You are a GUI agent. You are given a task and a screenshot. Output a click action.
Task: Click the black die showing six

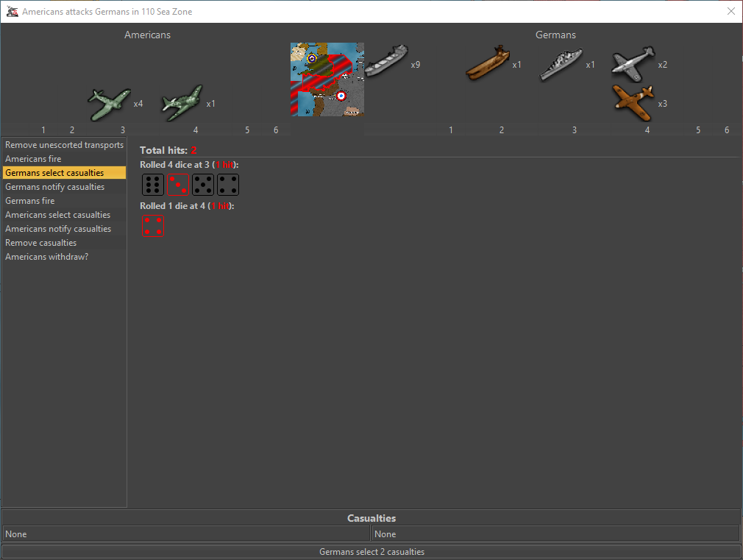[153, 185]
